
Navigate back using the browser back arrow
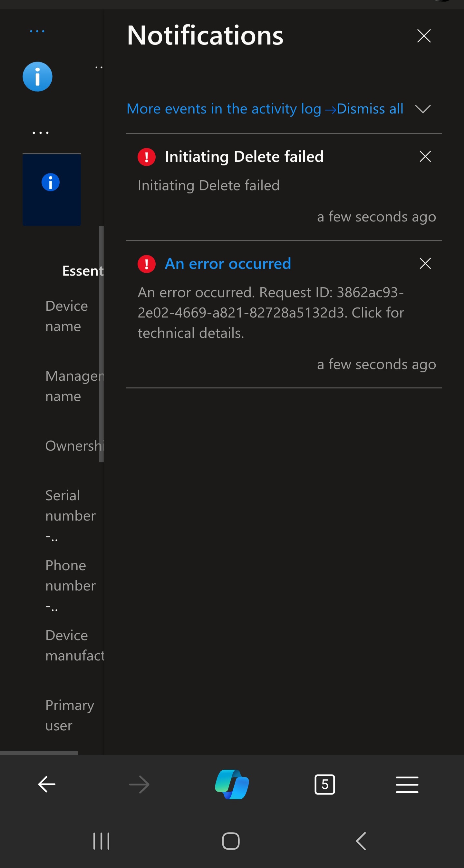click(46, 785)
